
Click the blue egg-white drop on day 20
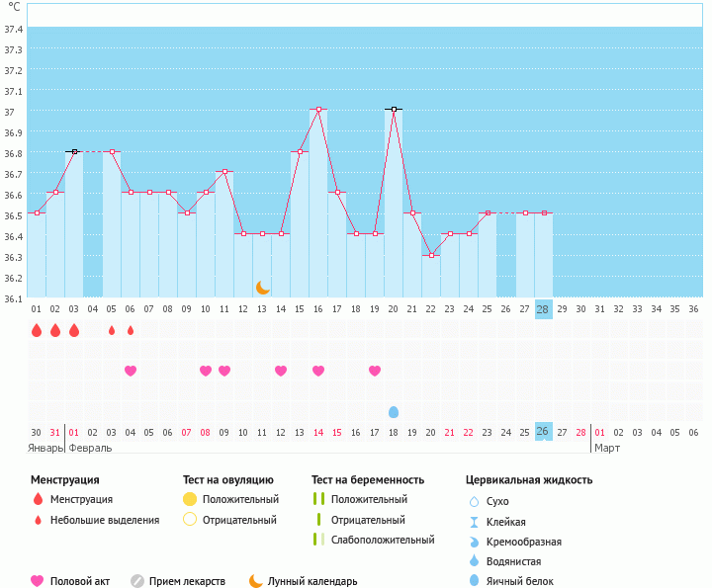tap(394, 411)
